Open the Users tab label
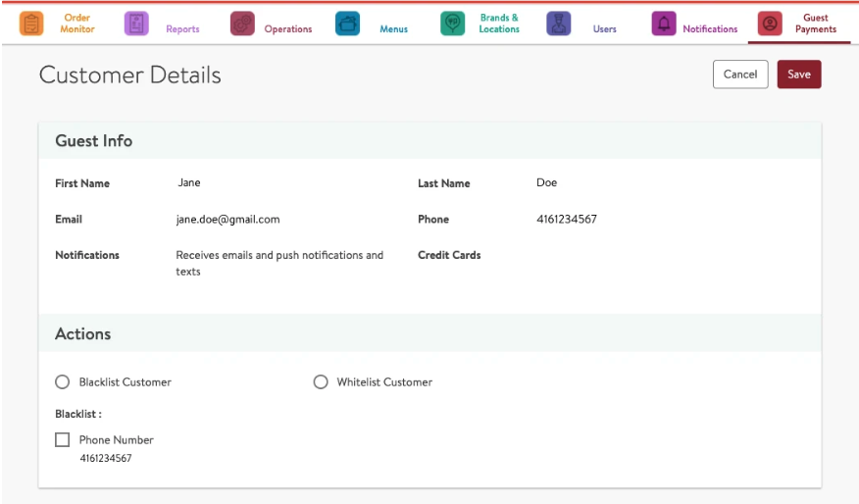Image resolution: width=859 pixels, height=504 pixels. pos(605,29)
